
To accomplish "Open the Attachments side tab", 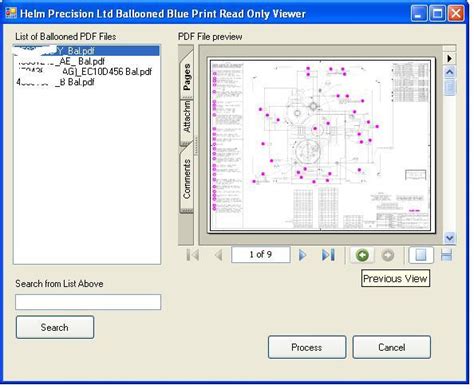I will tap(187, 121).
